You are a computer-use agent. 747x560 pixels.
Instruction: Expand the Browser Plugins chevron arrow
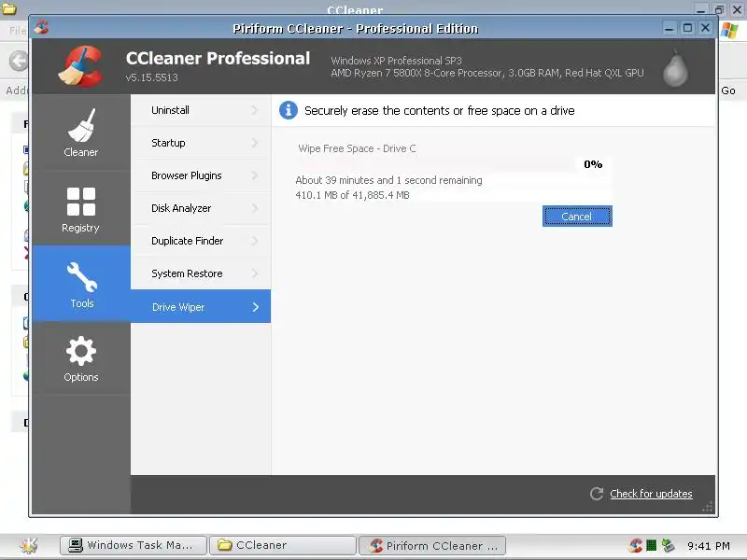coord(255,175)
